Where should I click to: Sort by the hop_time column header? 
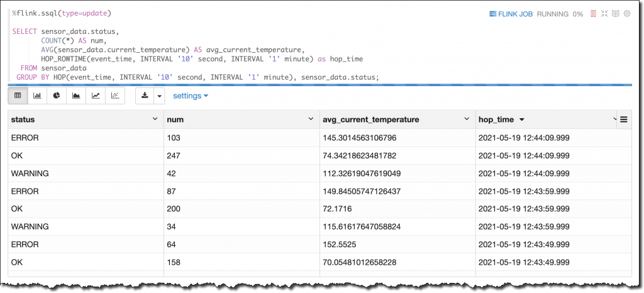point(496,119)
